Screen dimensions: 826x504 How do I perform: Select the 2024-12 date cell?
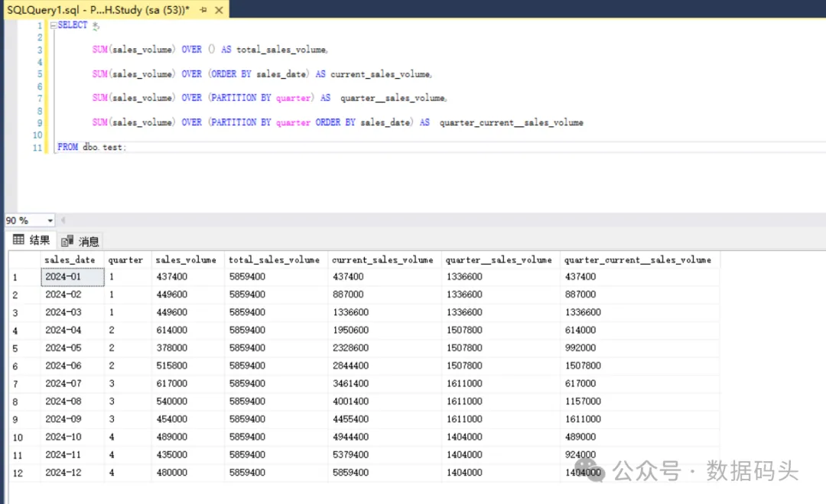pos(73,473)
